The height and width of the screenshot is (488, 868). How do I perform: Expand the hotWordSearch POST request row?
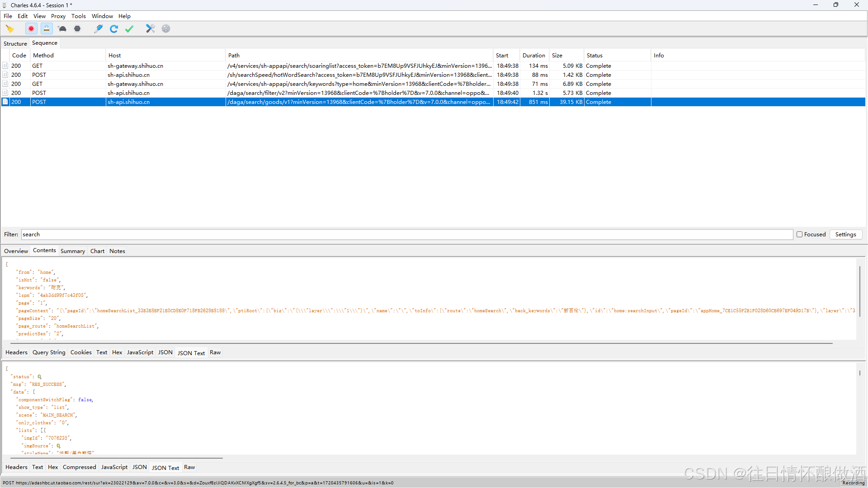[5, 75]
